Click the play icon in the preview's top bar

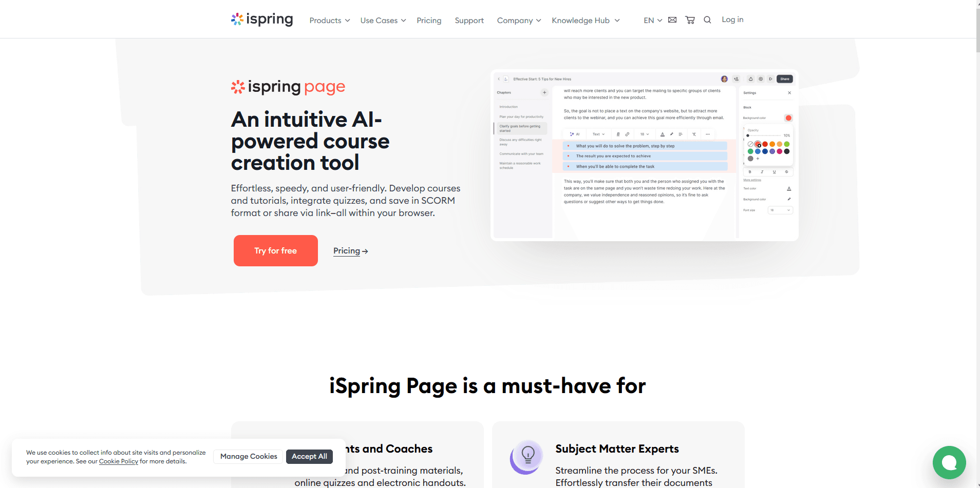point(770,79)
